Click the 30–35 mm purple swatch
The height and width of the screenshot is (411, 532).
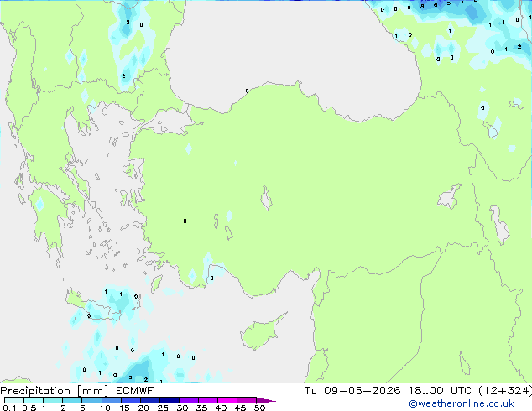(188, 400)
